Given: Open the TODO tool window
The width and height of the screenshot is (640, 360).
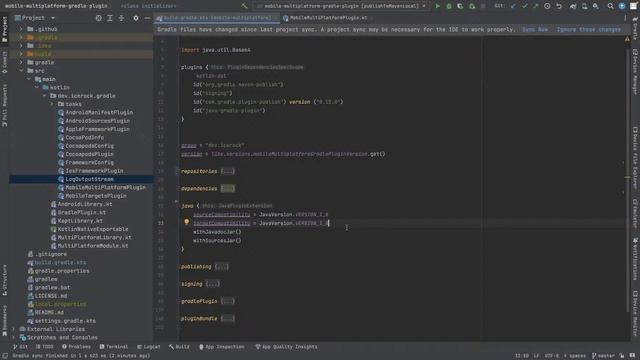Looking at the screenshot, I should coord(44,347).
